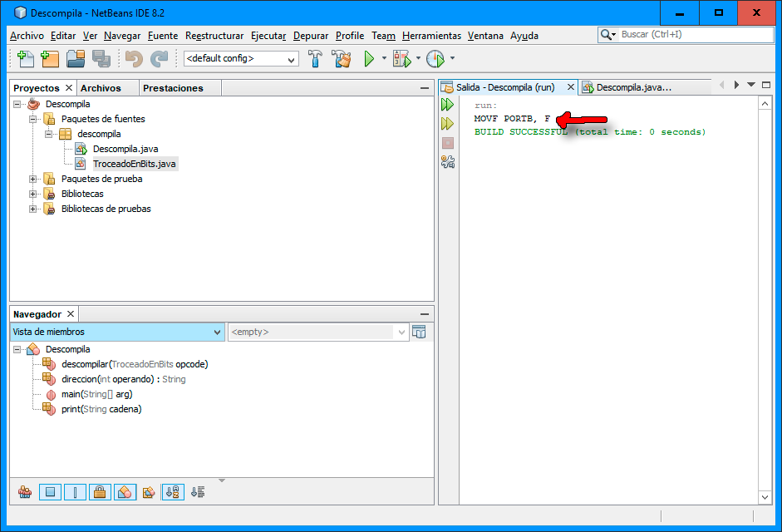Image resolution: width=782 pixels, height=532 pixels.
Task: Select Descompila.java in project tree
Action: coord(125,150)
